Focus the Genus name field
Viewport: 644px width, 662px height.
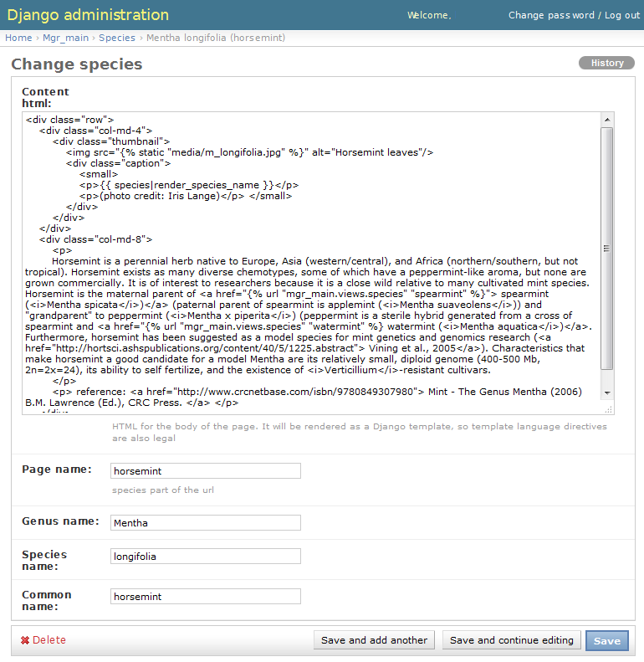coord(206,523)
